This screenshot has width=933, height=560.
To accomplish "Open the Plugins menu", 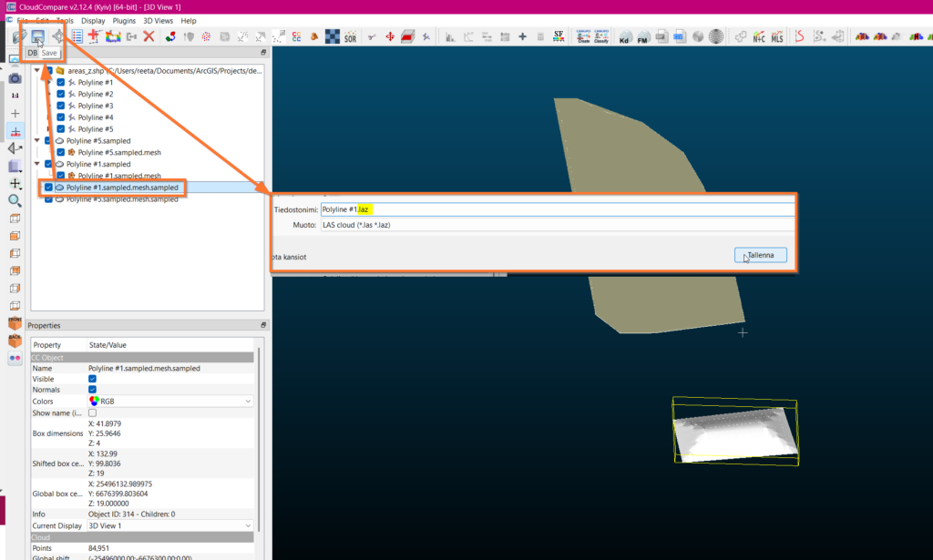I will (124, 21).
